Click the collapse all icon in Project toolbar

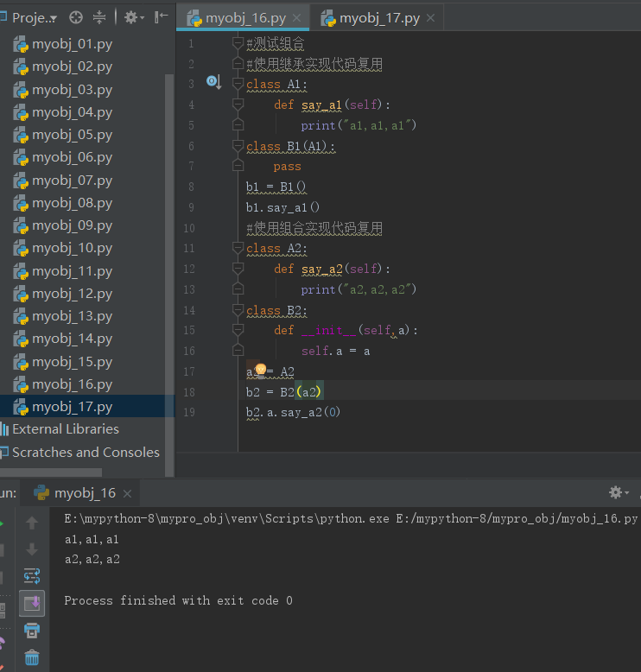click(x=99, y=17)
